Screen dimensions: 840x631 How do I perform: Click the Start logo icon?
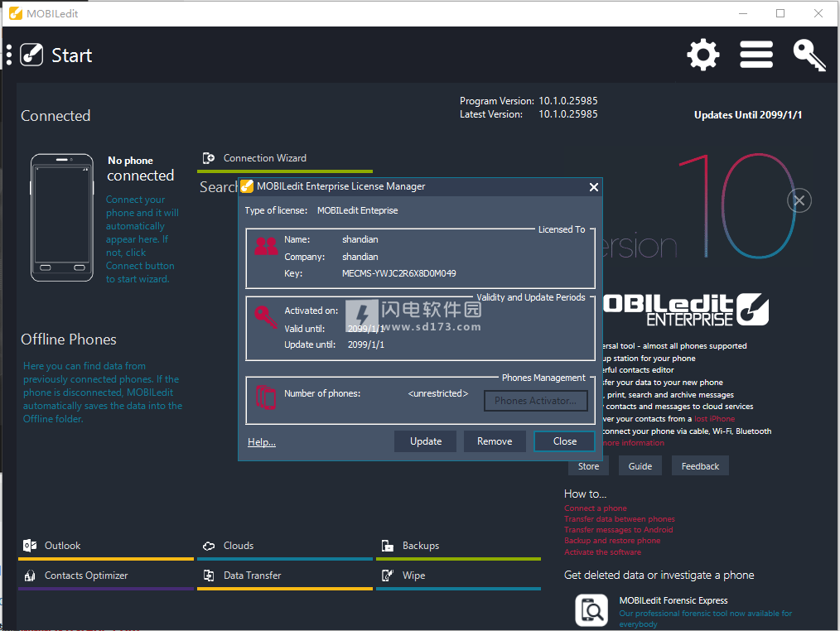31,55
